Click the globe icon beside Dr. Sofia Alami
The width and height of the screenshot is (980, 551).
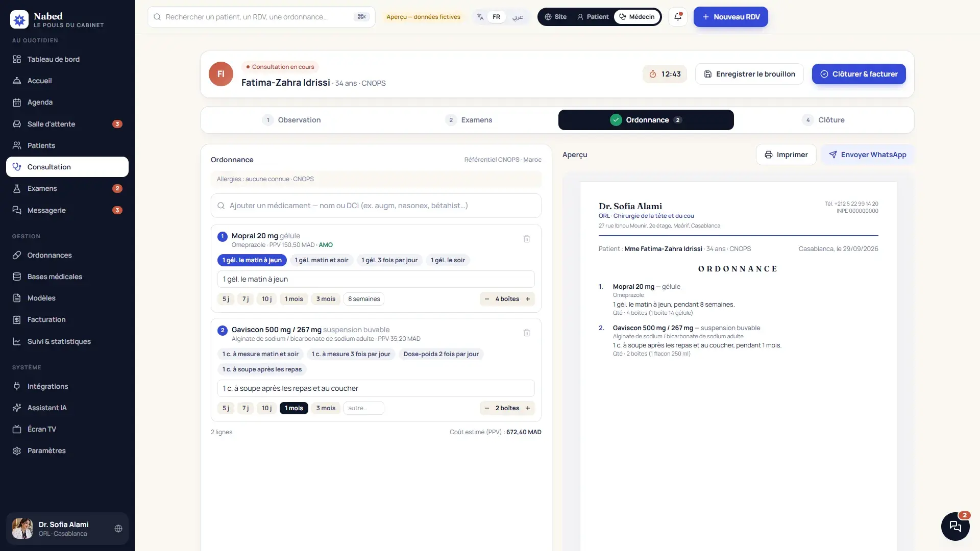tap(118, 529)
